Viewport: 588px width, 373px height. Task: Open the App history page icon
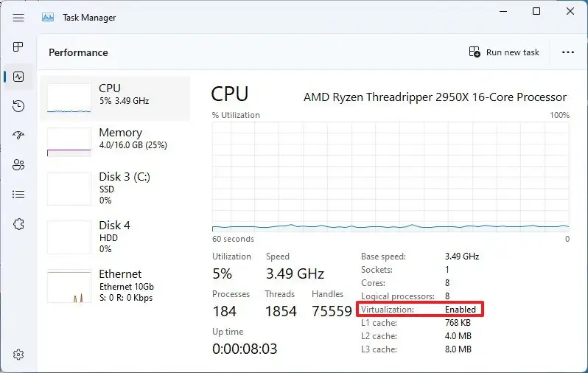coord(18,106)
